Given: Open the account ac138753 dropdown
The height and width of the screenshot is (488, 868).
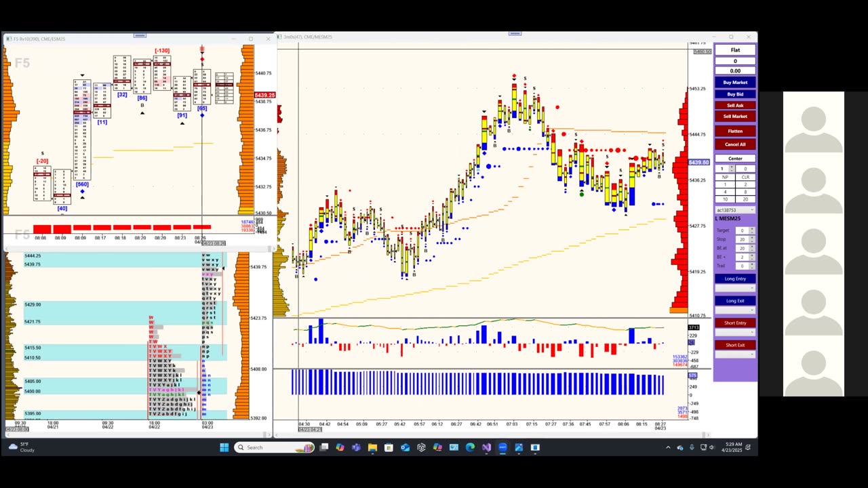Looking at the screenshot, I should pyautogui.click(x=735, y=210).
